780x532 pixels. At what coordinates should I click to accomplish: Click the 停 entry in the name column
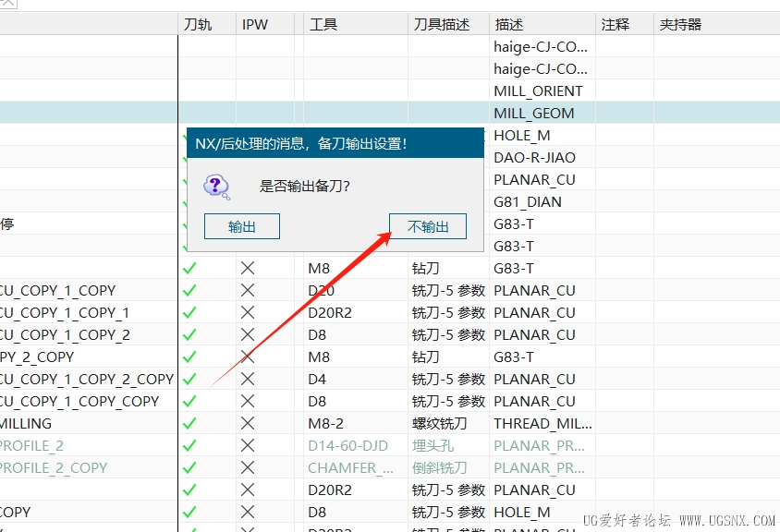[7, 224]
